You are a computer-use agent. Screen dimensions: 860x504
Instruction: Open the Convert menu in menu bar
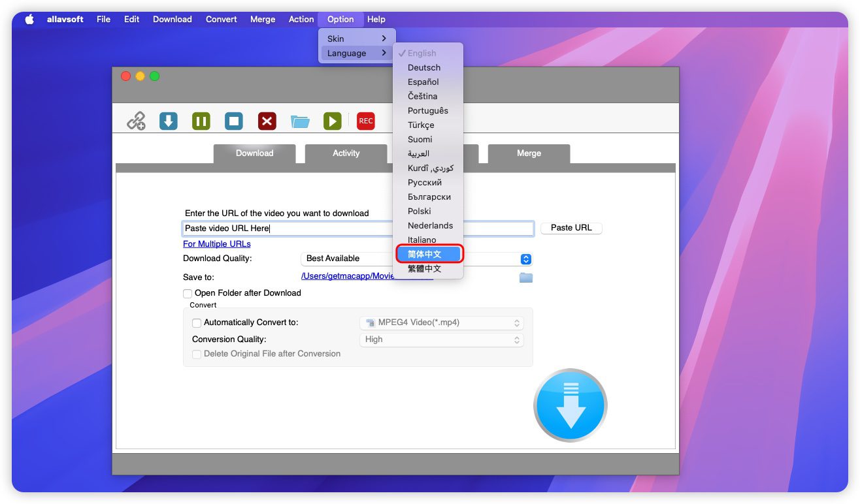pos(222,20)
